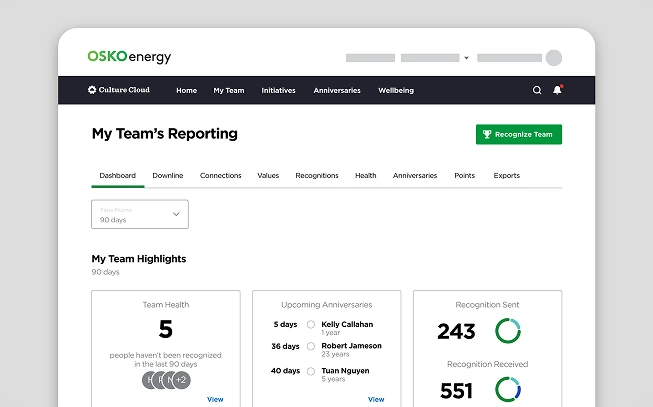Open the user avatar circle in header
The height and width of the screenshot is (407, 653).
tap(554, 58)
